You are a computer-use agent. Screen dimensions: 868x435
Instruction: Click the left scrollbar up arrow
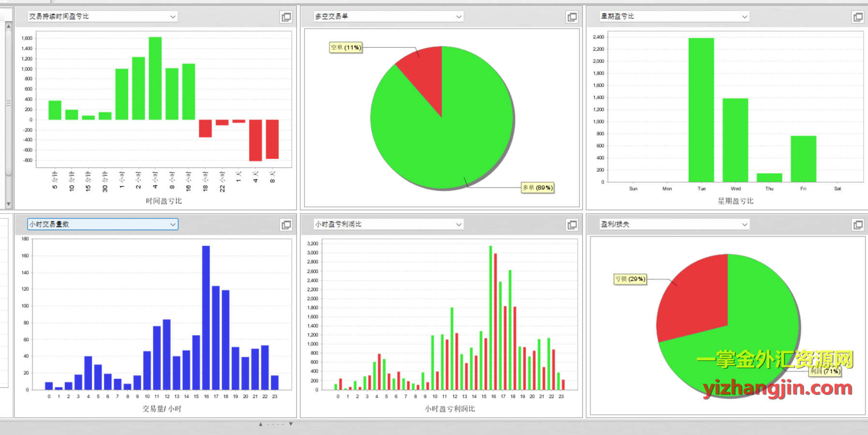click(8, 26)
